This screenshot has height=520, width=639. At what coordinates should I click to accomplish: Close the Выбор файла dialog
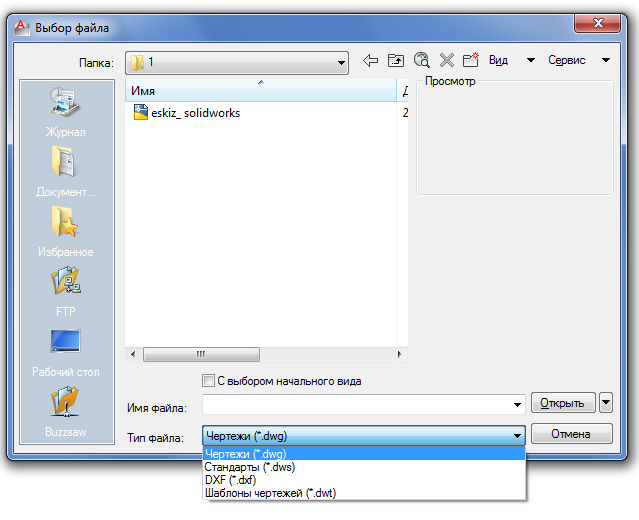[597, 23]
